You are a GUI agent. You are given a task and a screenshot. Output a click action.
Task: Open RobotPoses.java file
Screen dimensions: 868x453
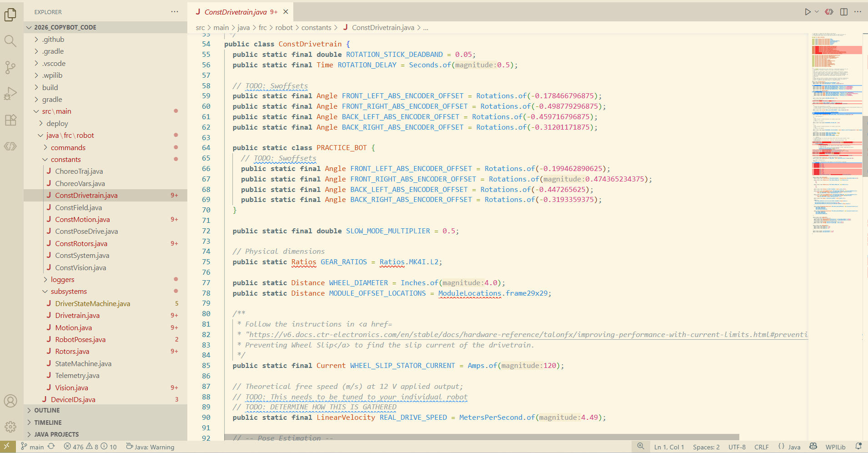pos(105,340)
